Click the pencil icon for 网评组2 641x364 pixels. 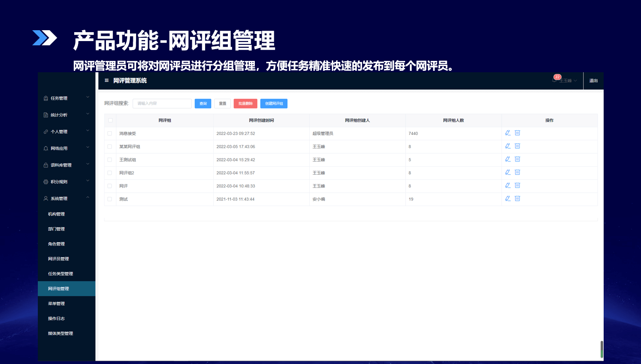click(x=508, y=172)
